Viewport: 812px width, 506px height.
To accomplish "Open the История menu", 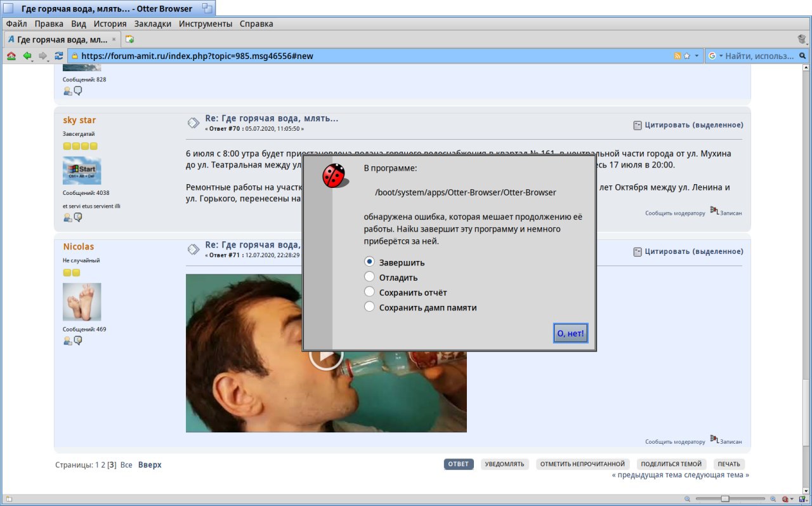I will tap(110, 23).
